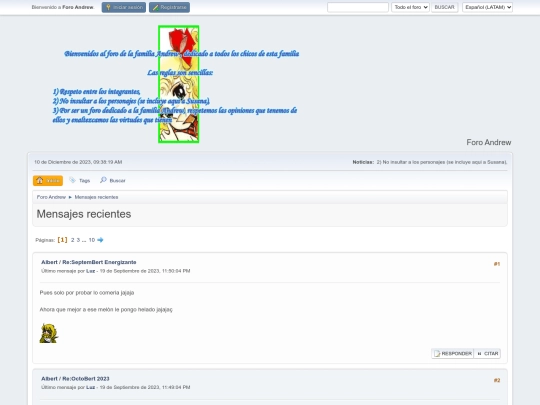The height and width of the screenshot is (405, 540).
Task: Click the current page [1] indicator
Action: pos(62,240)
